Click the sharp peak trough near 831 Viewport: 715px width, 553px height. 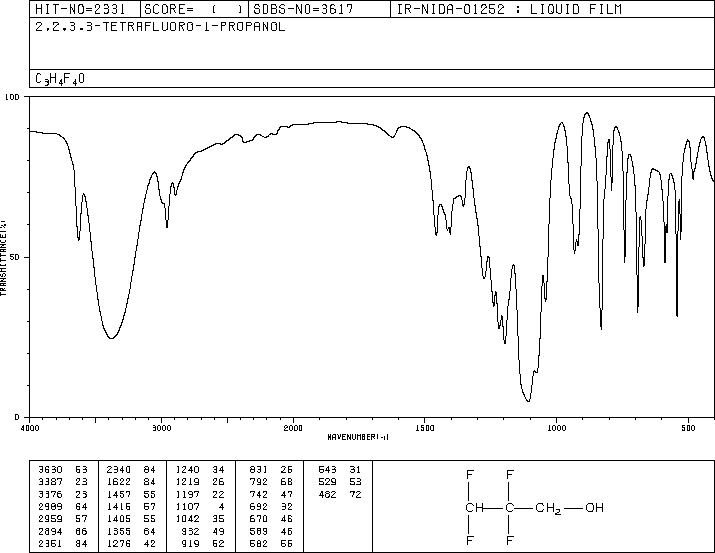tap(601, 325)
